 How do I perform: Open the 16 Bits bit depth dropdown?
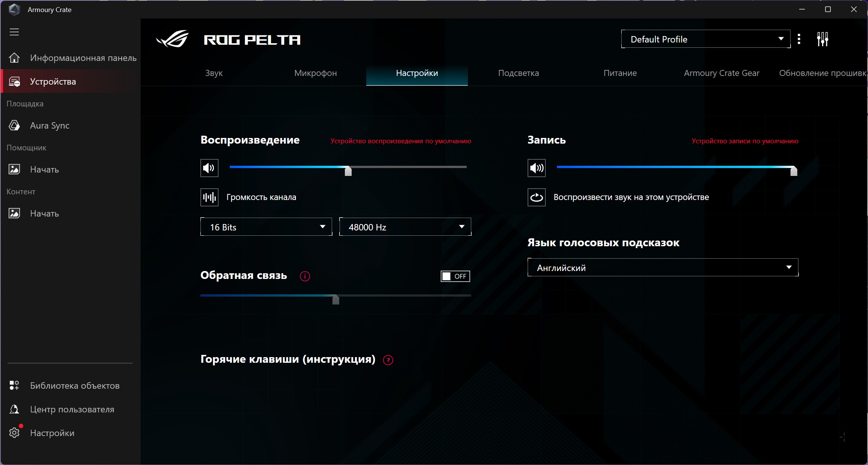pos(266,227)
